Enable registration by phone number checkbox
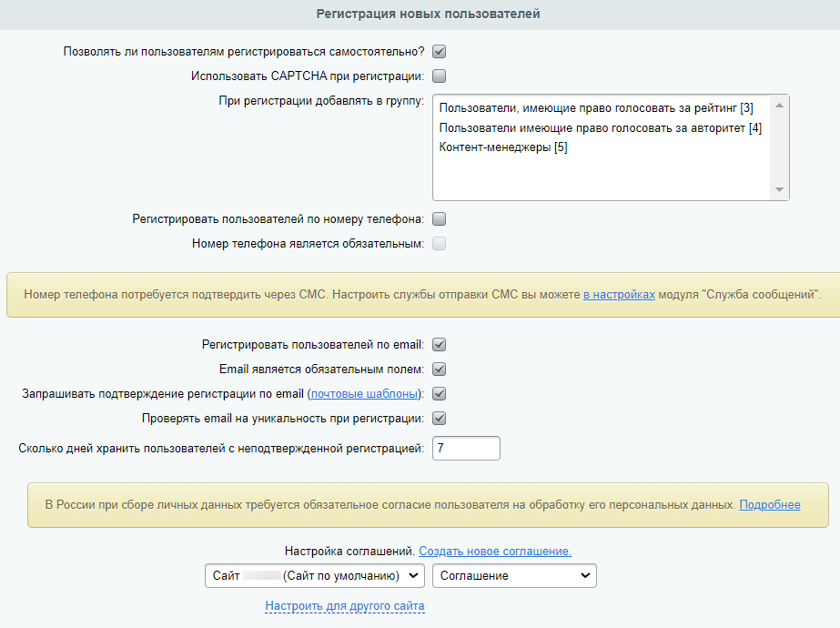 tap(439, 219)
